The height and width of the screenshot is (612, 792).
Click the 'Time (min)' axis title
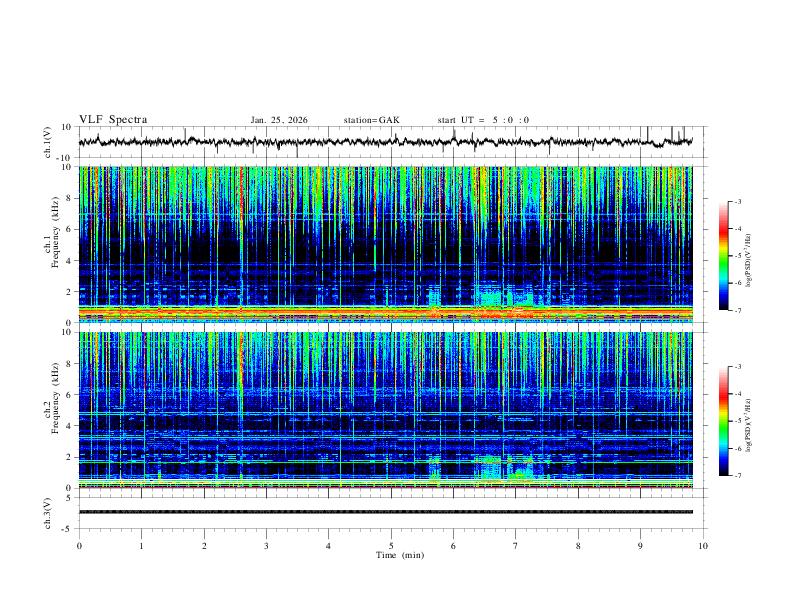400,555
